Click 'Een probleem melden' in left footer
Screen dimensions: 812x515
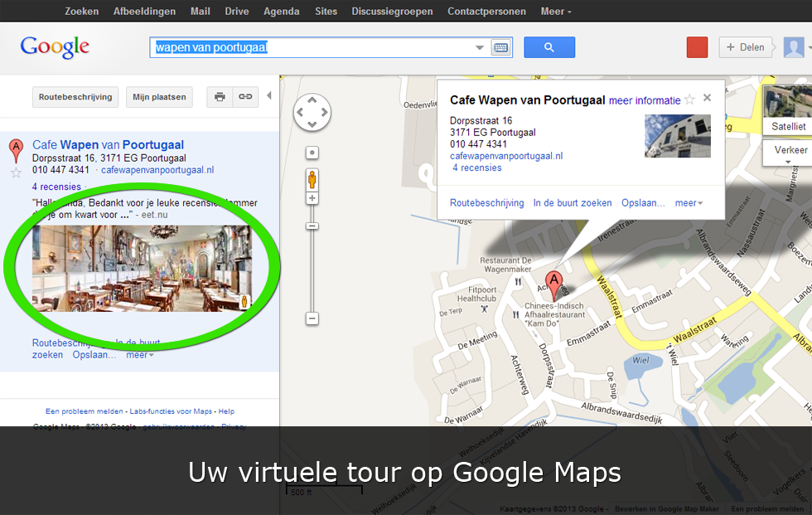point(85,411)
